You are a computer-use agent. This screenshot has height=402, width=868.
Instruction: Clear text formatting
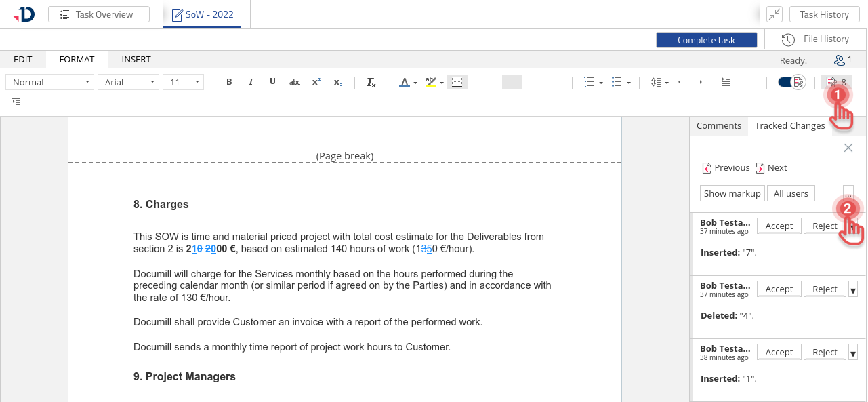371,82
